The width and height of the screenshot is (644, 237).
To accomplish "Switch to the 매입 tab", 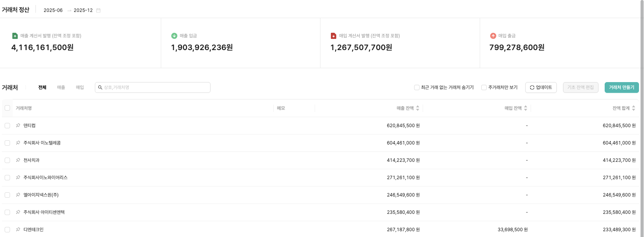I will [x=80, y=87].
